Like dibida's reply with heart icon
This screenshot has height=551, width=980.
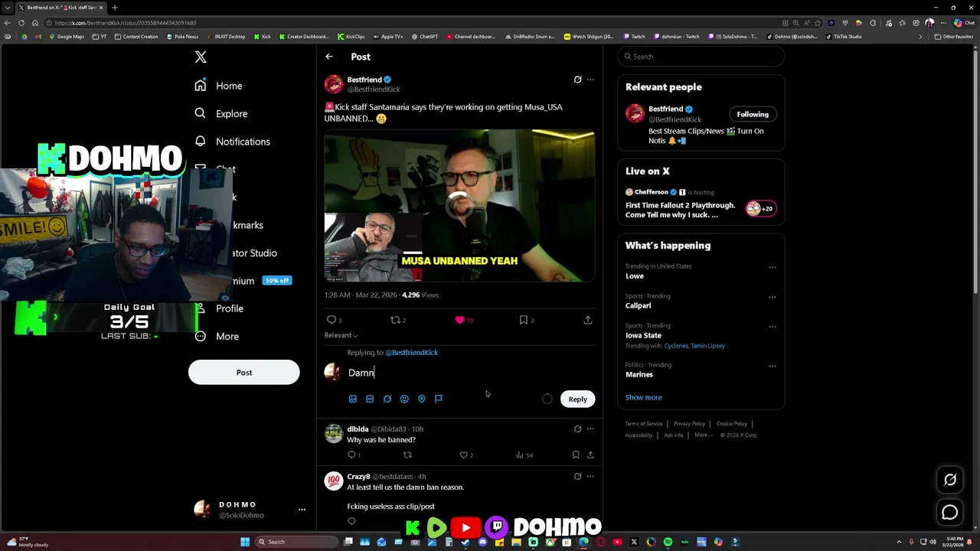pyautogui.click(x=463, y=455)
